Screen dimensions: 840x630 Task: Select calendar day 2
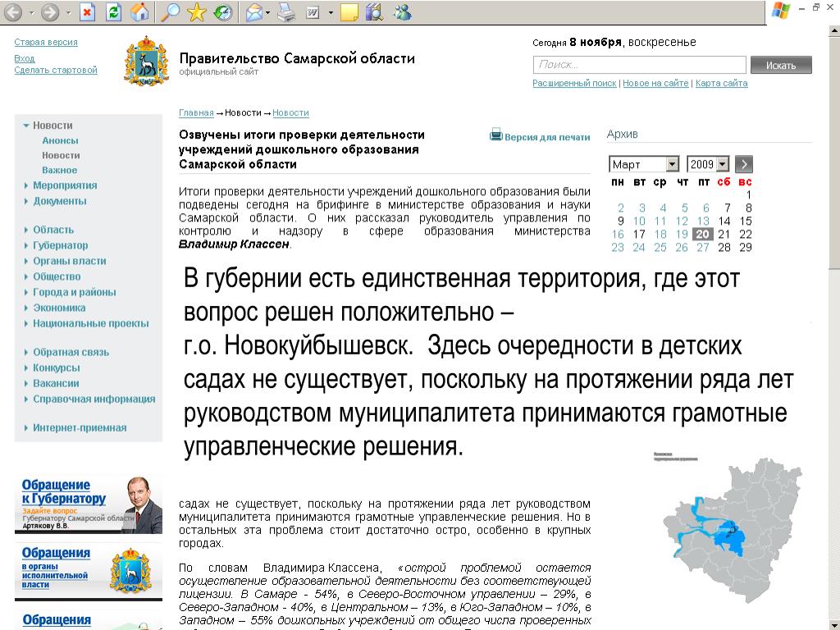(x=620, y=208)
